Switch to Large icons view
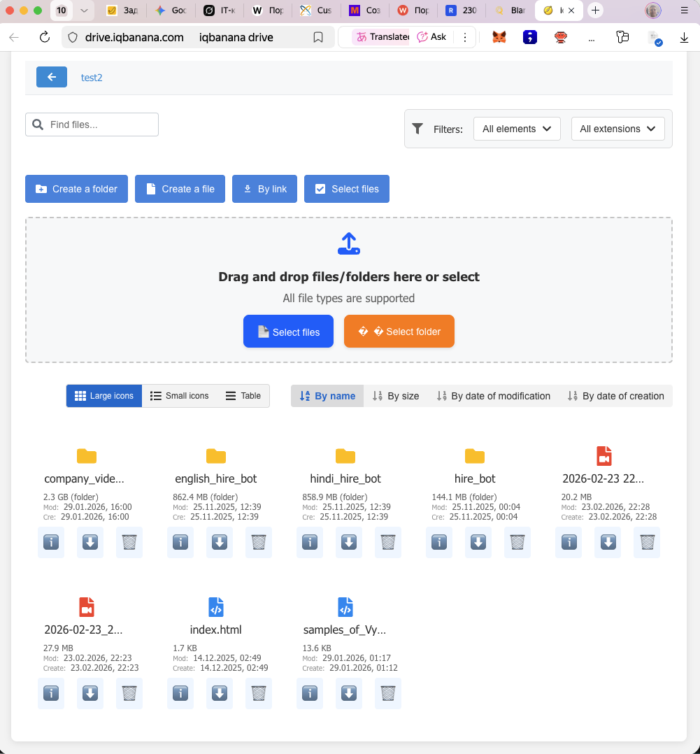The height and width of the screenshot is (754, 700). point(103,396)
